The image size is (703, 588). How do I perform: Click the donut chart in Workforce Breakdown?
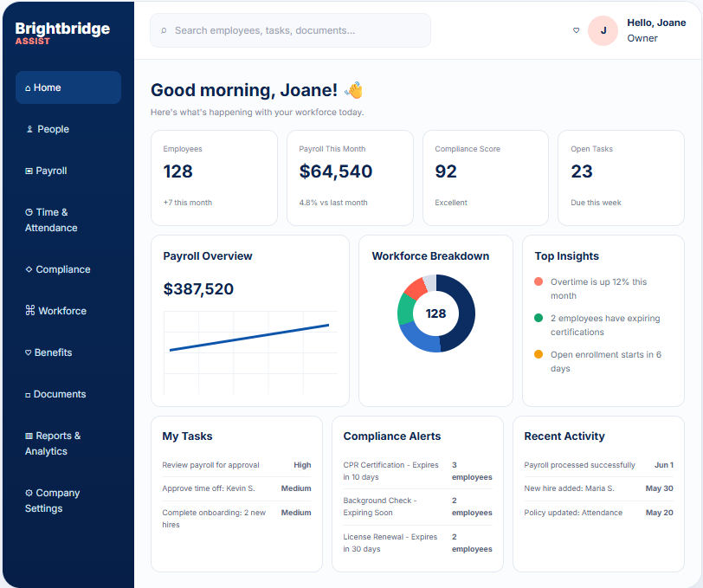click(435, 313)
